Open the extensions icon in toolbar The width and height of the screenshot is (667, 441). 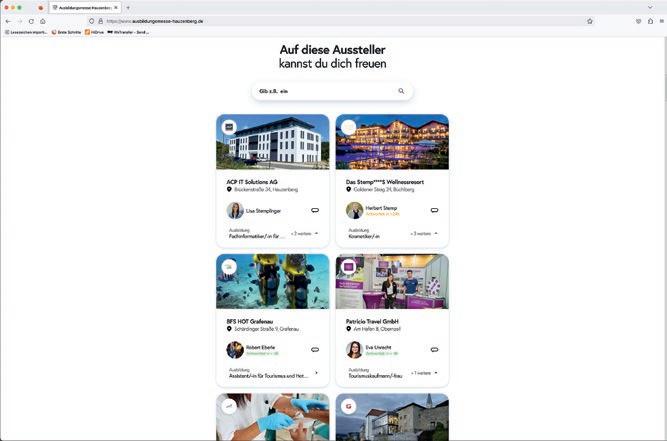650,21
